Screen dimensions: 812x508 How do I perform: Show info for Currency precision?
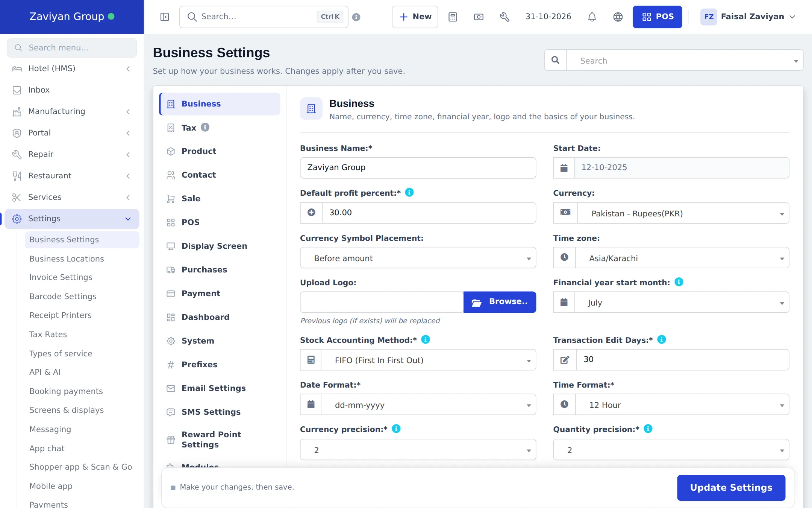pyautogui.click(x=396, y=429)
